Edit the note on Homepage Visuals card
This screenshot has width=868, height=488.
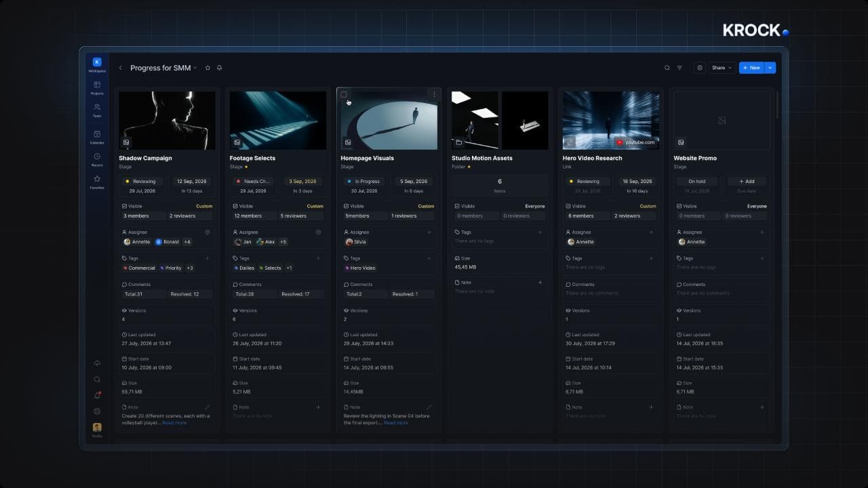(429, 407)
